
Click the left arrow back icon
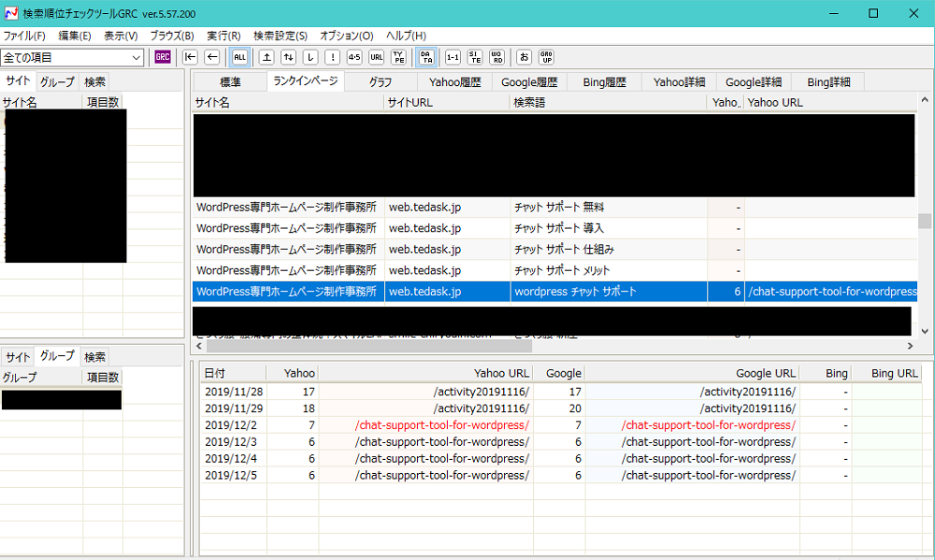click(211, 57)
